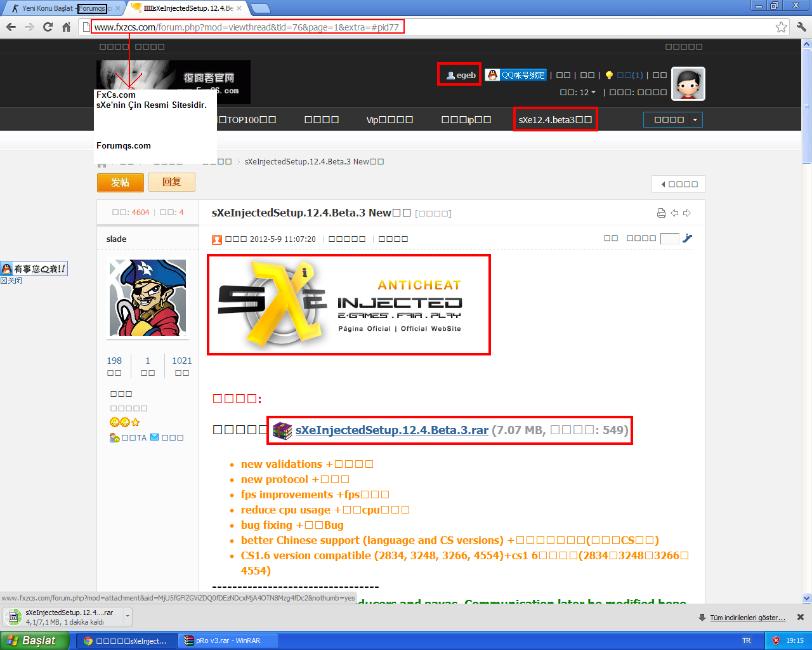Viewport: 812px width, 650px height.
Task: Open the ip navigation menu item
Action: tap(466, 119)
